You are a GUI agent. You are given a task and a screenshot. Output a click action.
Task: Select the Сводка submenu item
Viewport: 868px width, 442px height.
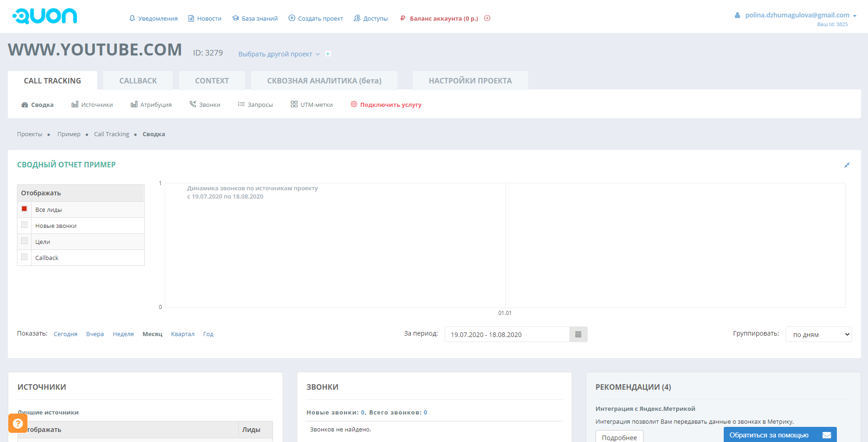point(38,105)
